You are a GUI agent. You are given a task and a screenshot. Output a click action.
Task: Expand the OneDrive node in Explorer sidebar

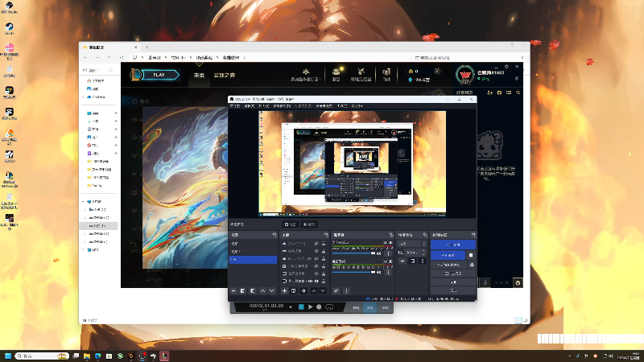tap(84, 97)
